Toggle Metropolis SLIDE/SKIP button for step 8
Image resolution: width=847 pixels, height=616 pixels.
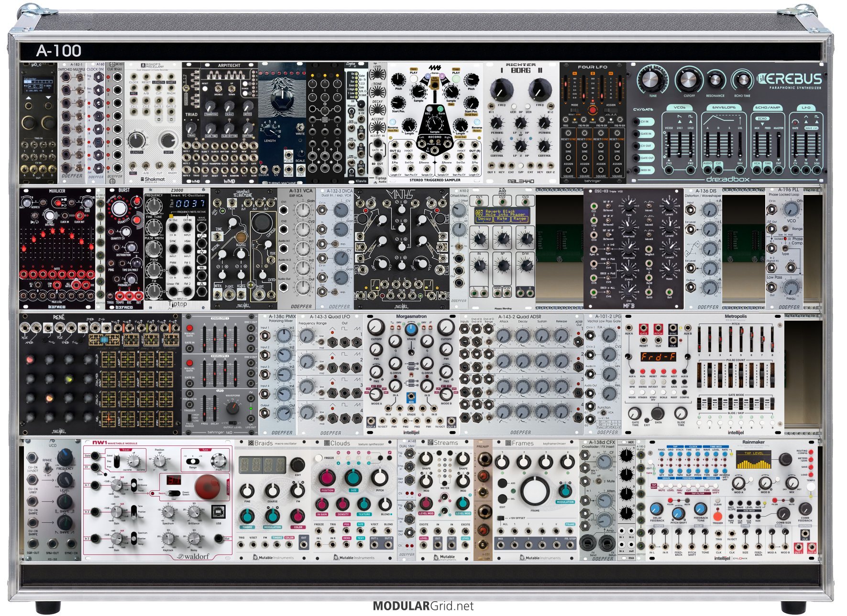coord(772,423)
